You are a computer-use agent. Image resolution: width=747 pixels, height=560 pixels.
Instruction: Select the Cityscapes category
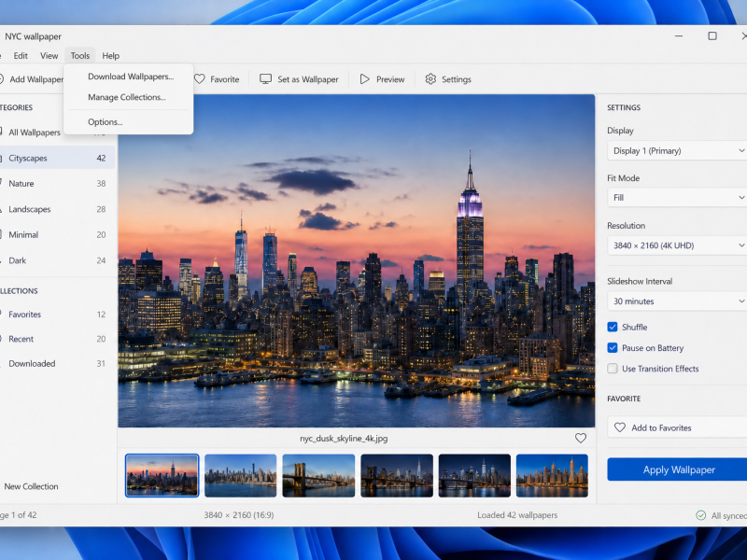56,158
